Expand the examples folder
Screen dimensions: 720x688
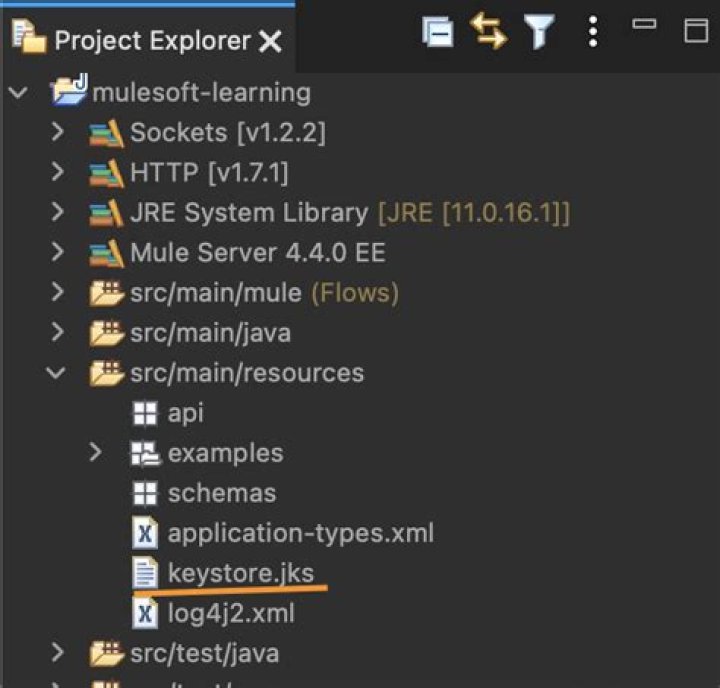click(96, 452)
